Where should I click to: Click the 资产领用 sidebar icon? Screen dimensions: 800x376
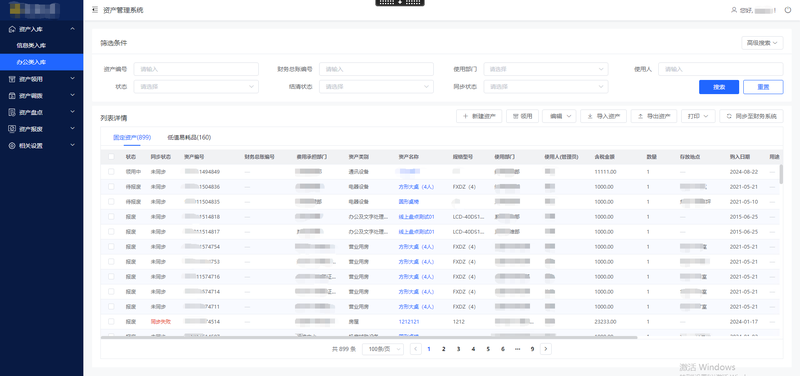12,79
